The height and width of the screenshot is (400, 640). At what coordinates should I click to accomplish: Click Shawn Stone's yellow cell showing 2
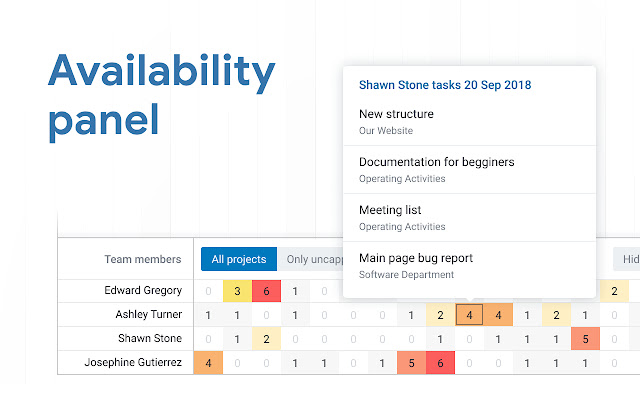(266, 339)
